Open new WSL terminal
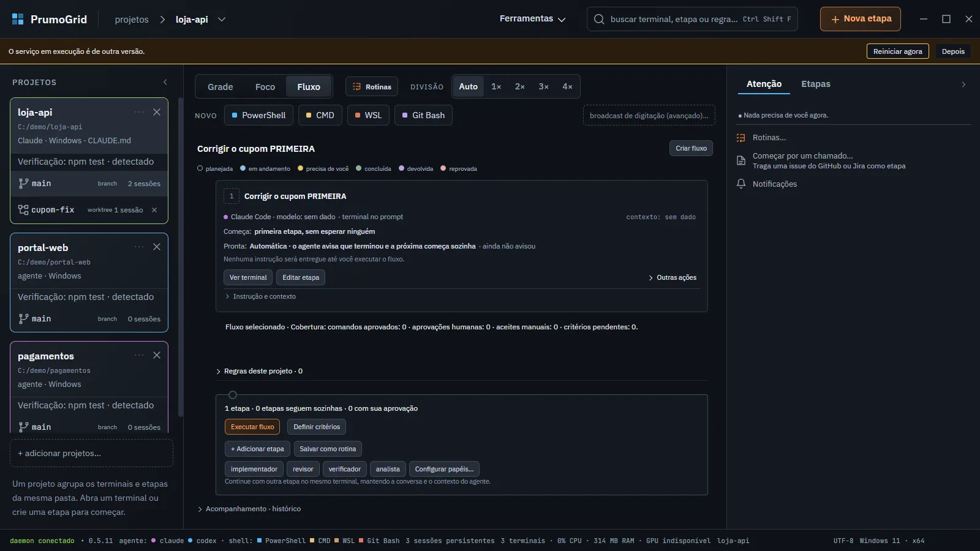 (x=368, y=115)
